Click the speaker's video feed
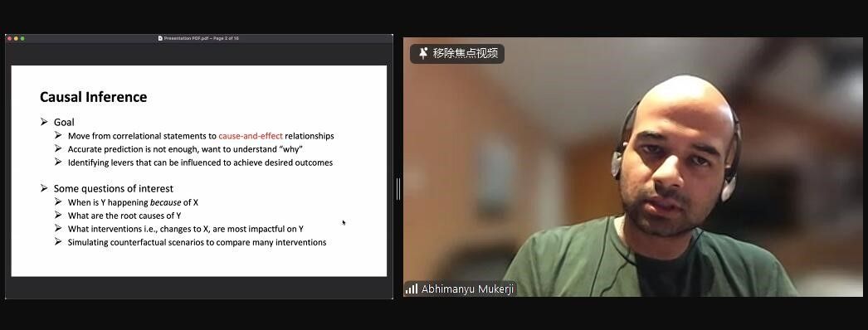 coord(633,167)
